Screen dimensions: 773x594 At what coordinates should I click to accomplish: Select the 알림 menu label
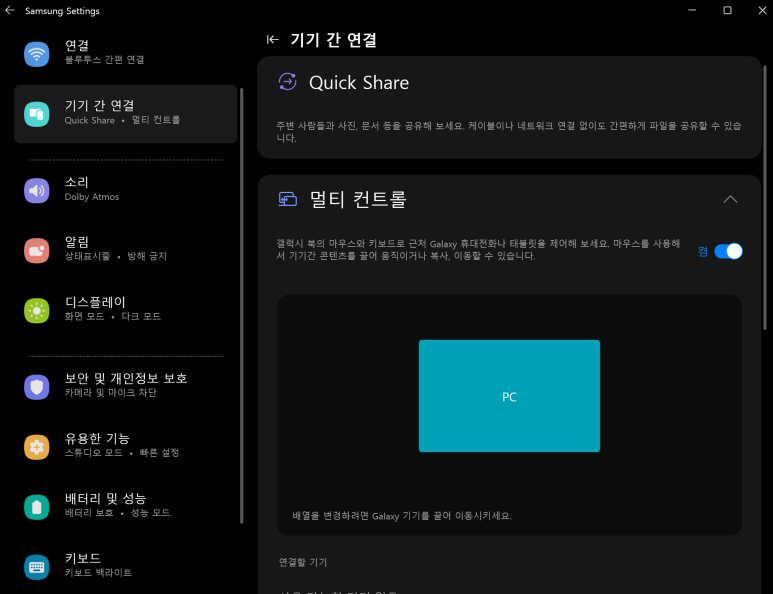pyautogui.click(x=77, y=242)
